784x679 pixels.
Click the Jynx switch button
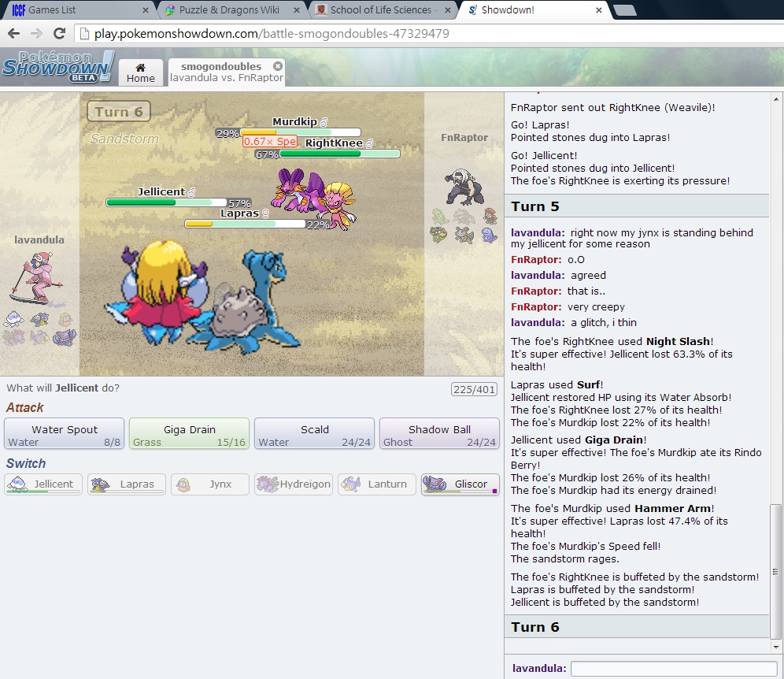click(x=210, y=484)
